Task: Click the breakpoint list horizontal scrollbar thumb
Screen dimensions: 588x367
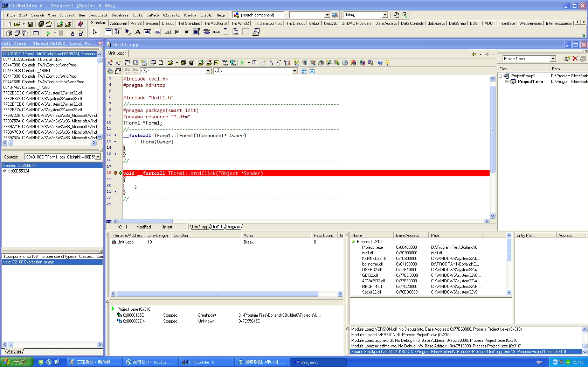Action: coord(217,294)
